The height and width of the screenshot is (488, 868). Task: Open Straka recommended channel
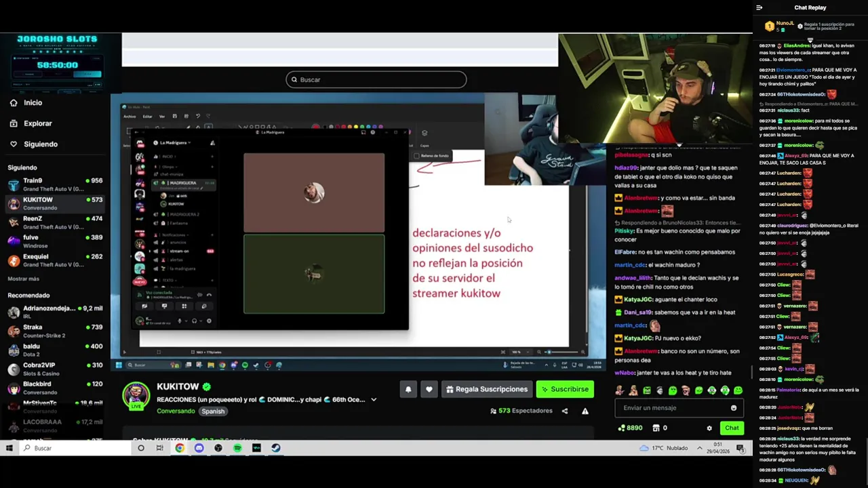(x=55, y=331)
